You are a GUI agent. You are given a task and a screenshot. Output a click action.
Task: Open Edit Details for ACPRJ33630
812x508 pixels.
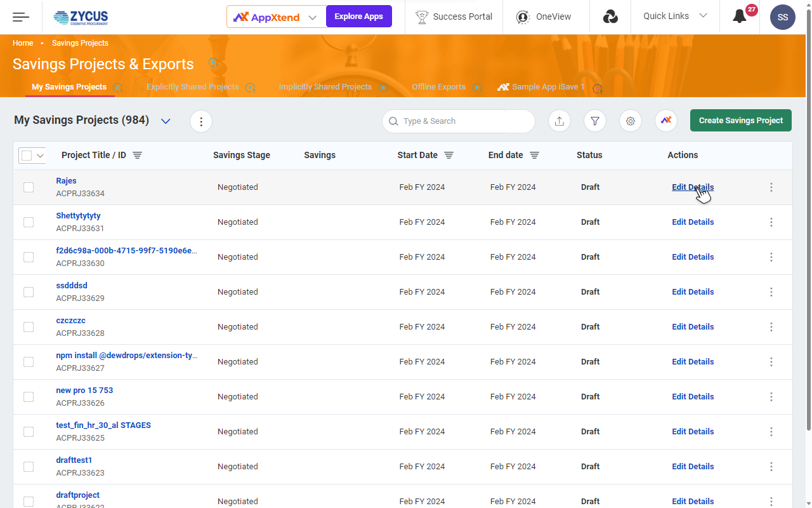pyautogui.click(x=693, y=257)
